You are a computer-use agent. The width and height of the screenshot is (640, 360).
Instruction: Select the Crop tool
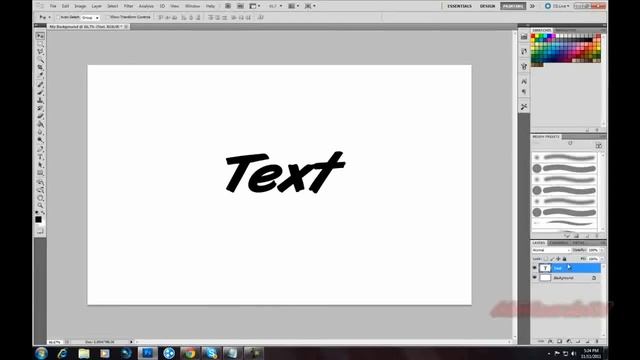[40, 67]
